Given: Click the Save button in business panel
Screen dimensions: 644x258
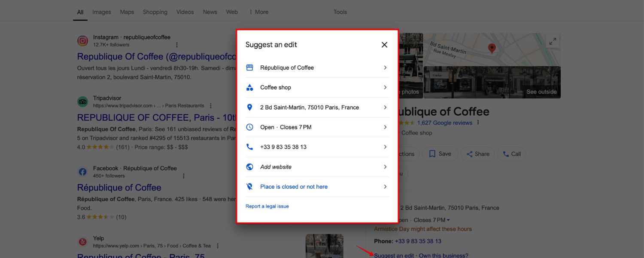Looking at the screenshot, I should 440,154.
